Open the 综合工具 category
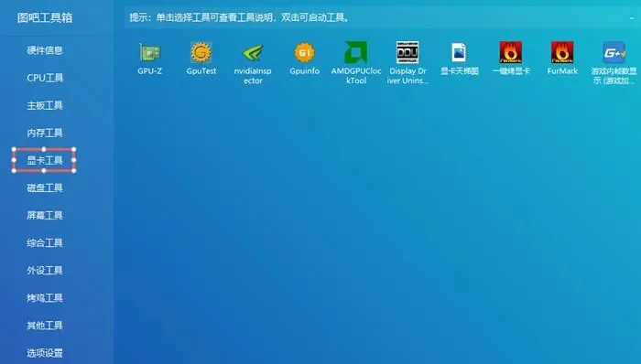The height and width of the screenshot is (364, 641). pos(45,242)
